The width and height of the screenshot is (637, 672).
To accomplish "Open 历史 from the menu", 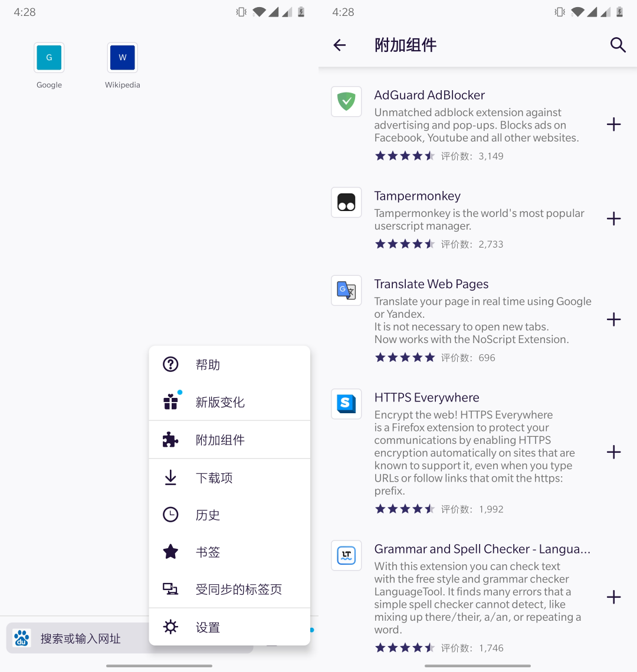I will click(x=229, y=514).
